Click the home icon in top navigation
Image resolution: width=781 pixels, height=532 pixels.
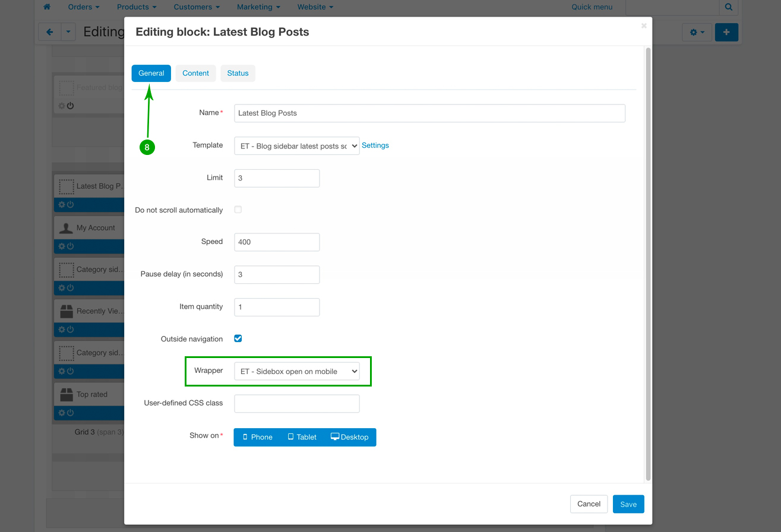coord(47,7)
